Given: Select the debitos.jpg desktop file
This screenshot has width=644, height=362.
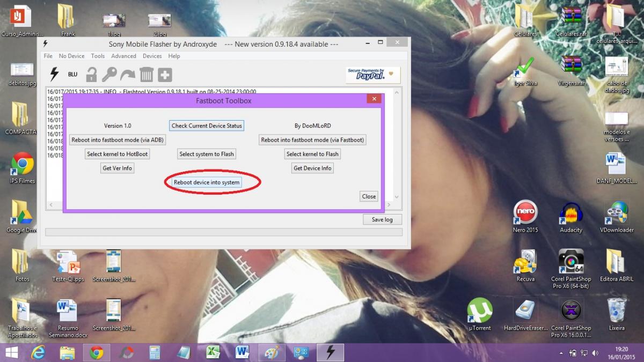Looking at the screenshot, I should tap(23, 75).
